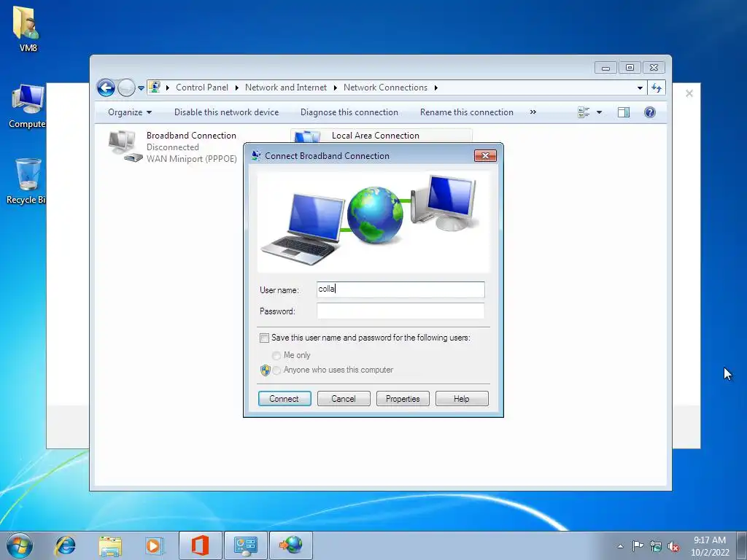
Task: Expand the arrow after Network Connections
Action: click(436, 87)
